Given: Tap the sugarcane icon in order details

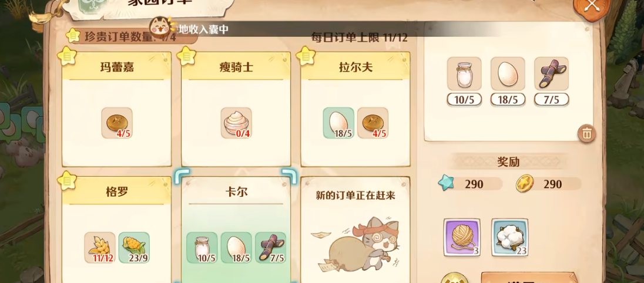Looking at the screenshot, I should 551,74.
